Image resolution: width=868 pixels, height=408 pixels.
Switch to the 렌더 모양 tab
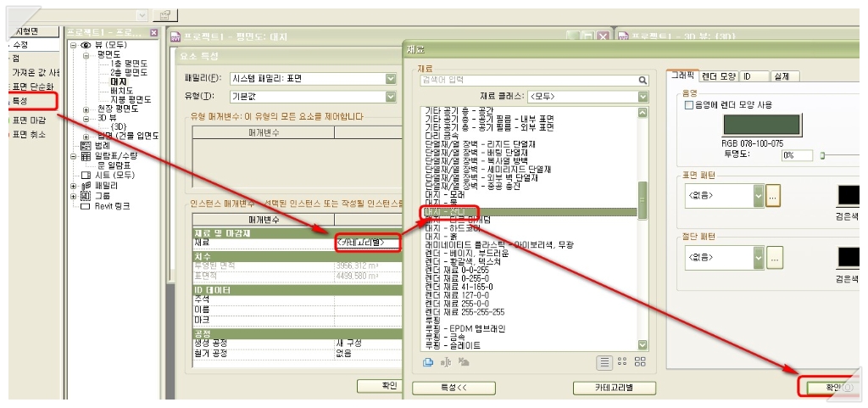(719, 76)
